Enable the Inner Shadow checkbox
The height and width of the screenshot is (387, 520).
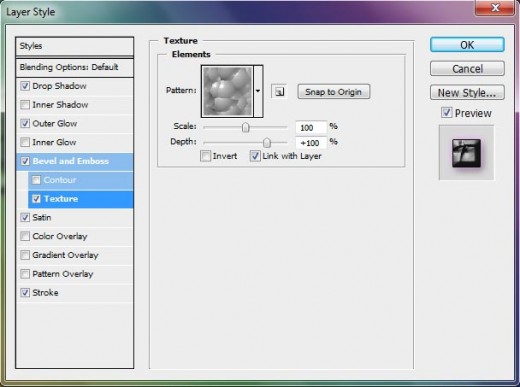pos(25,105)
